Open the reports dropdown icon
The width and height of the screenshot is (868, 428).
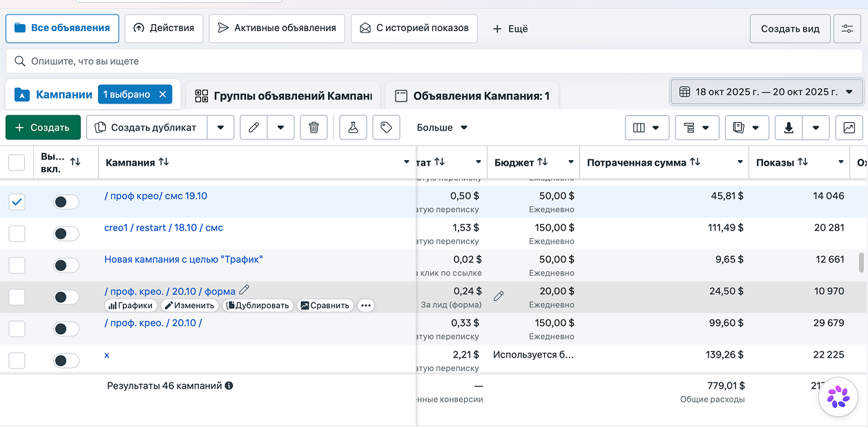[746, 128]
